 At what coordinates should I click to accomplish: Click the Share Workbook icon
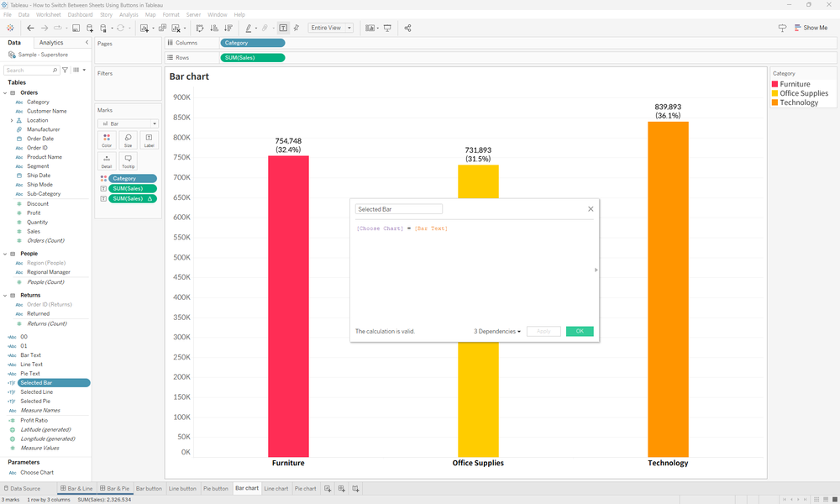[x=407, y=28]
